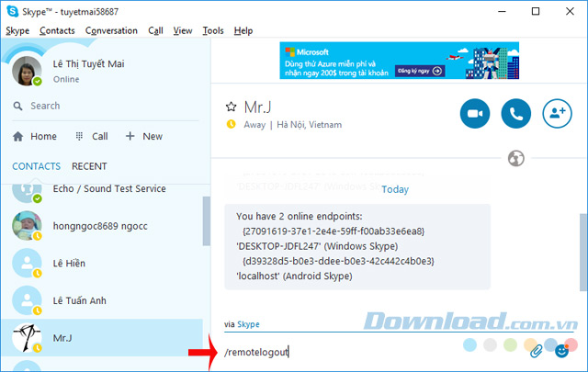Click Đăng ký ngay in Microsoft ad
The image size is (588, 372).
[x=420, y=71]
